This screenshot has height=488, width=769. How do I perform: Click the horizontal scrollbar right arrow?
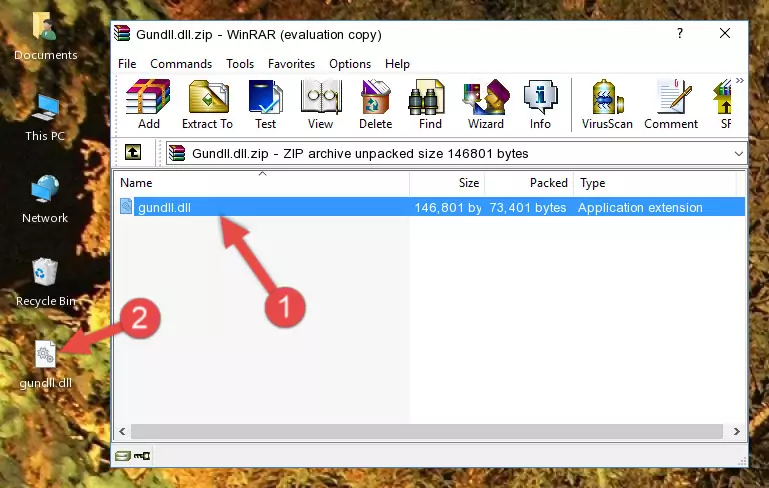click(737, 432)
